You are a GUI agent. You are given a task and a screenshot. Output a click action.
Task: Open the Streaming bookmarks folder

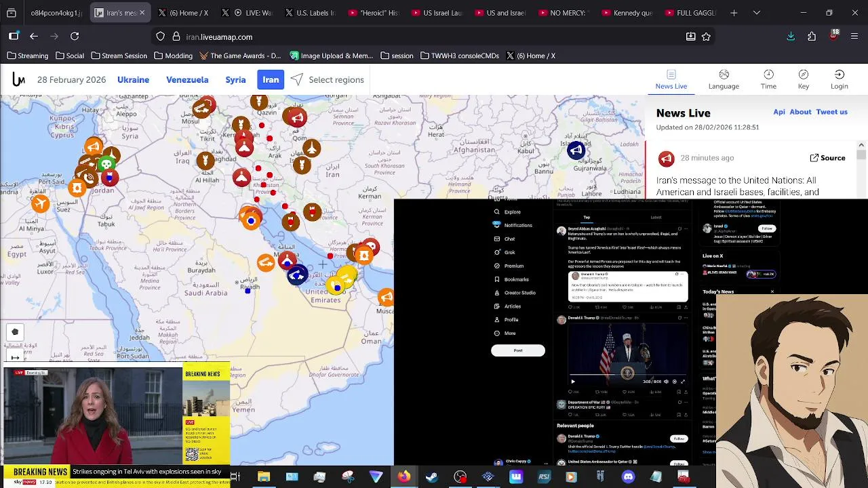28,56
